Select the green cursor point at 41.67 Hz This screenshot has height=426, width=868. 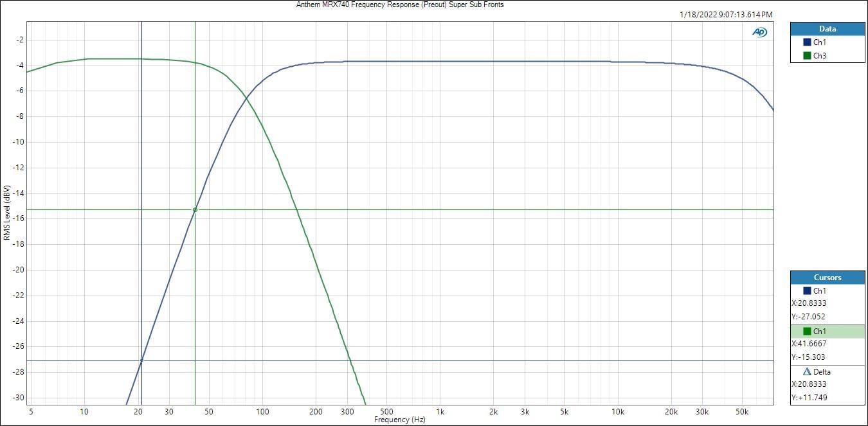point(195,210)
